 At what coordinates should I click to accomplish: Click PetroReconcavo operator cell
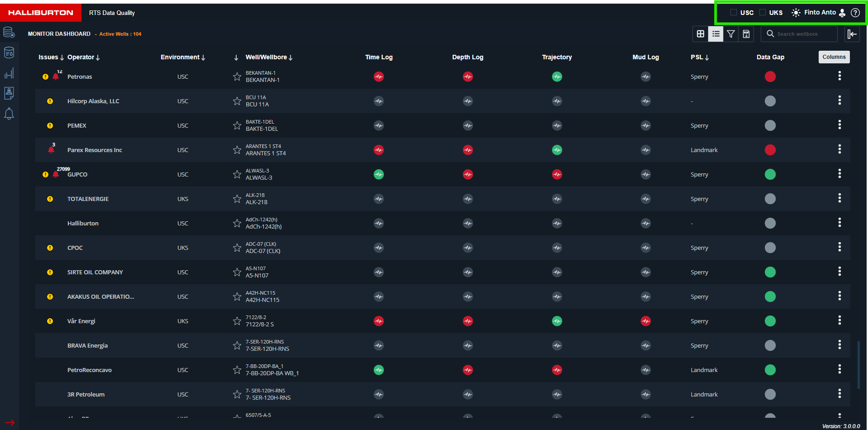(x=90, y=370)
